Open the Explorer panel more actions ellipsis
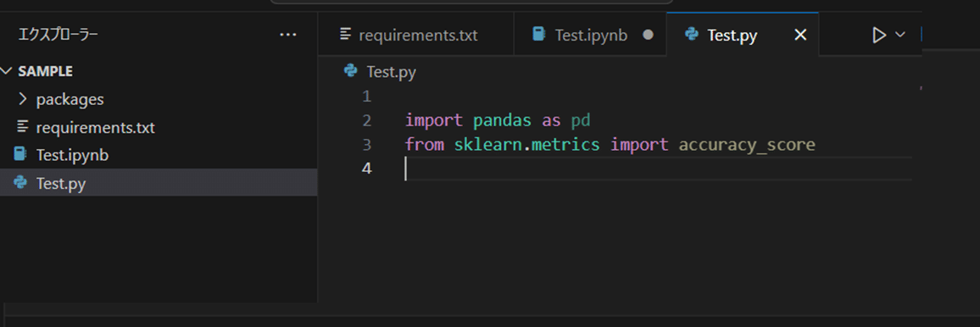The height and width of the screenshot is (327, 980). pyautogui.click(x=287, y=35)
